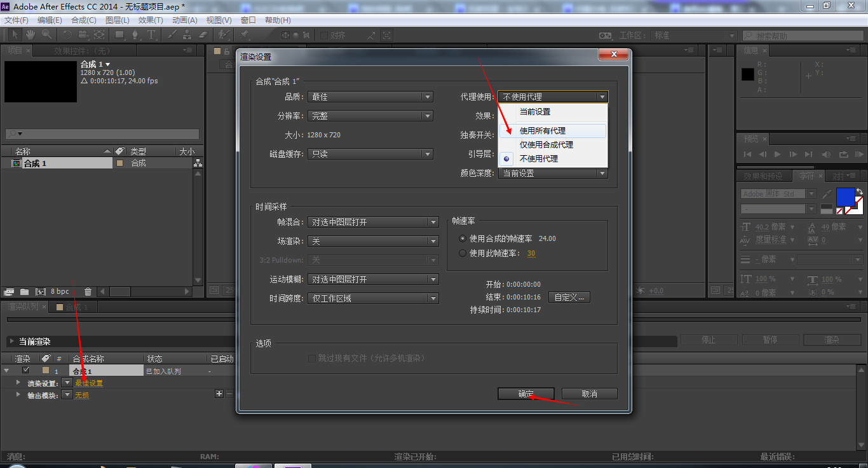Choose 'Current settings' in proxy list
868x468 pixels.
pyautogui.click(x=552, y=111)
